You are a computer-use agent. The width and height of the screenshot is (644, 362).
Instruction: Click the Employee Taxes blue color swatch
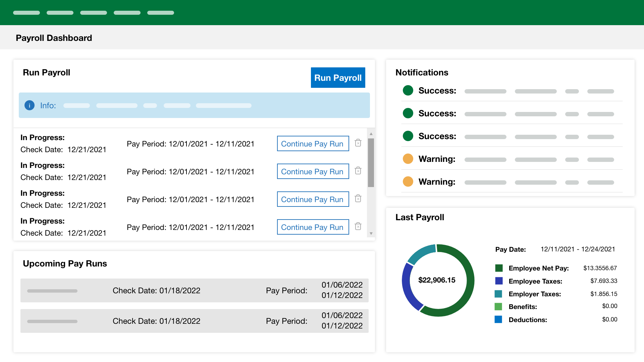[498, 281]
